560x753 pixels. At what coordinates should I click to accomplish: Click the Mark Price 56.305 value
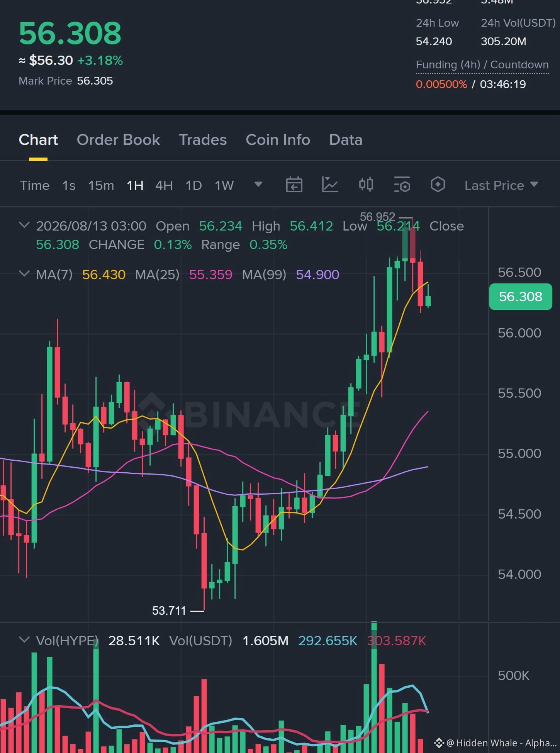tap(95, 81)
